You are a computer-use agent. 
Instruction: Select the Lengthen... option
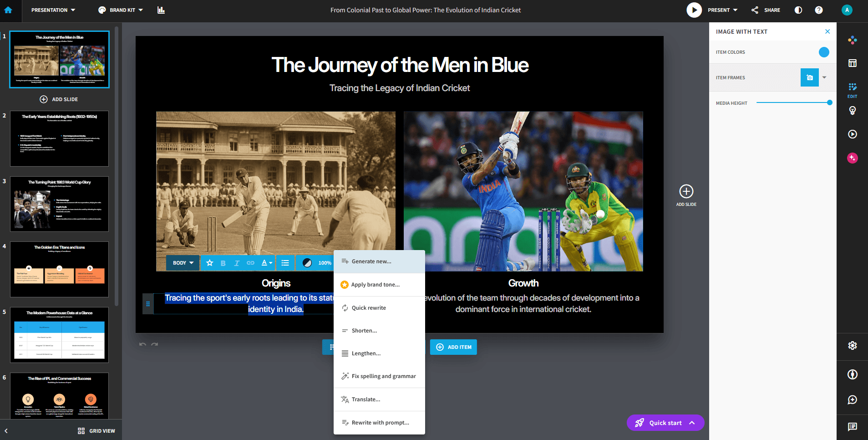point(379,353)
